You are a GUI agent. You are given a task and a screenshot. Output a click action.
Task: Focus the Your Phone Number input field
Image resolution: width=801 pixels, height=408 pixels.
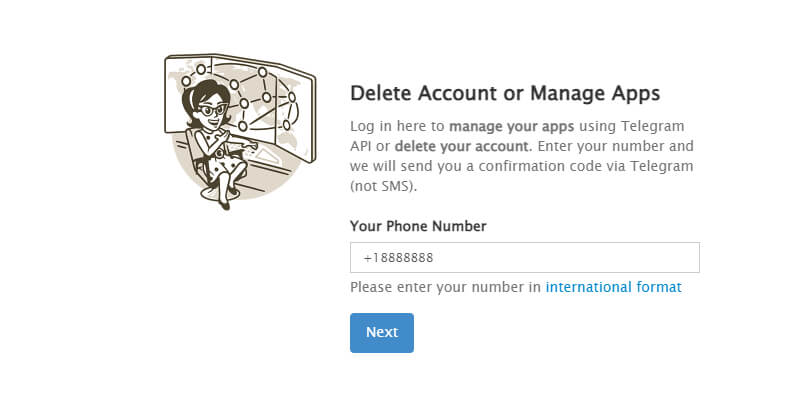pyautogui.click(x=524, y=257)
